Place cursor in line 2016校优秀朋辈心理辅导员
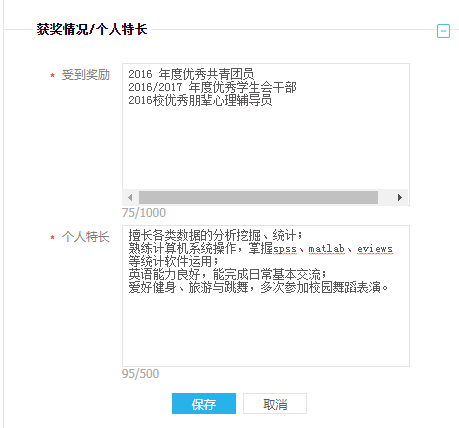The image size is (459, 428). click(x=200, y=100)
